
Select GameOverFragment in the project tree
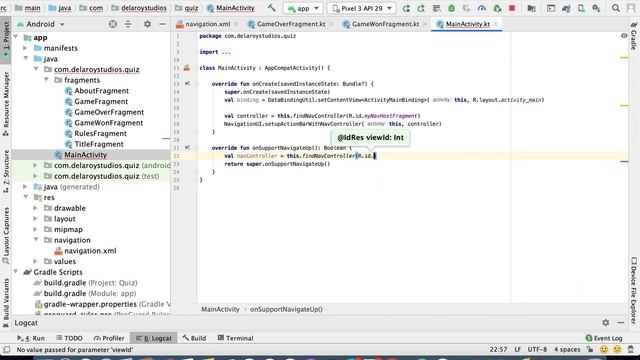click(x=109, y=112)
